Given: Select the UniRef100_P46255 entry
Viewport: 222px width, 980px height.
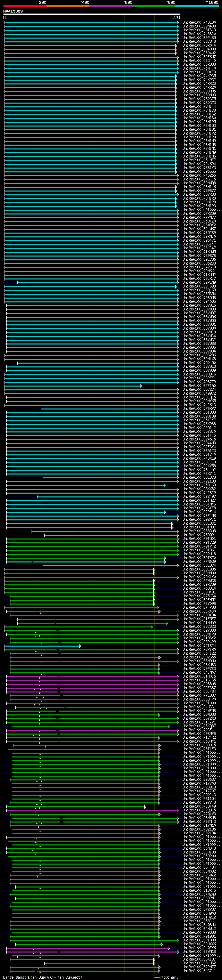Looking at the screenshot, I should [199, 175].
